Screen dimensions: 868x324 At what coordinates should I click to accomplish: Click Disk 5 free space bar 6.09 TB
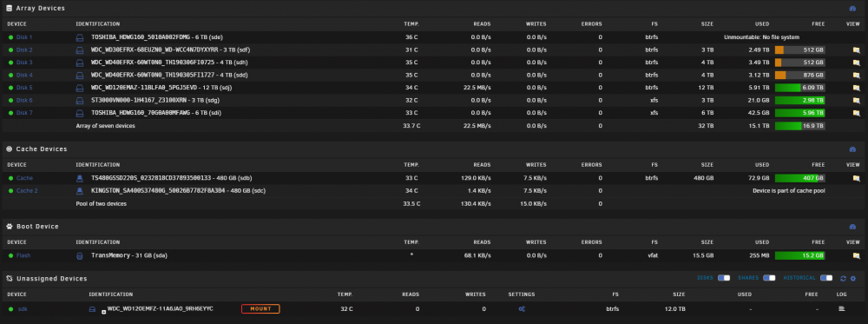pyautogui.click(x=800, y=88)
